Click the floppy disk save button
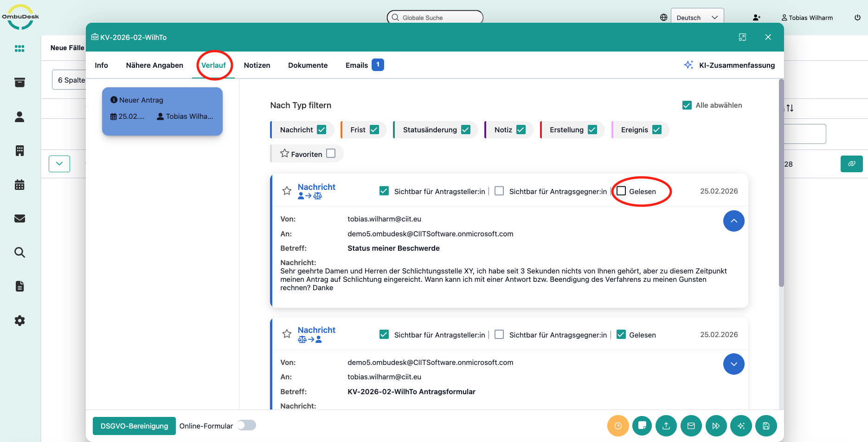Viewport: 868px width, 442px height. (766, 426)
